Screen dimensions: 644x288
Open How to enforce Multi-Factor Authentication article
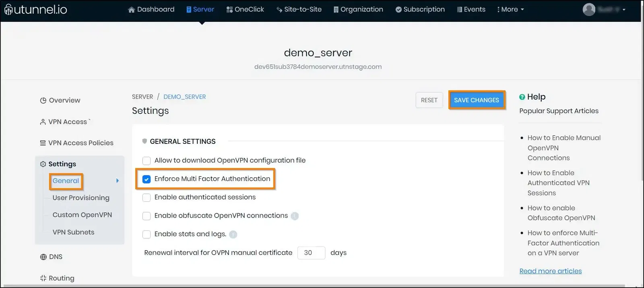(x=563, y=243)
